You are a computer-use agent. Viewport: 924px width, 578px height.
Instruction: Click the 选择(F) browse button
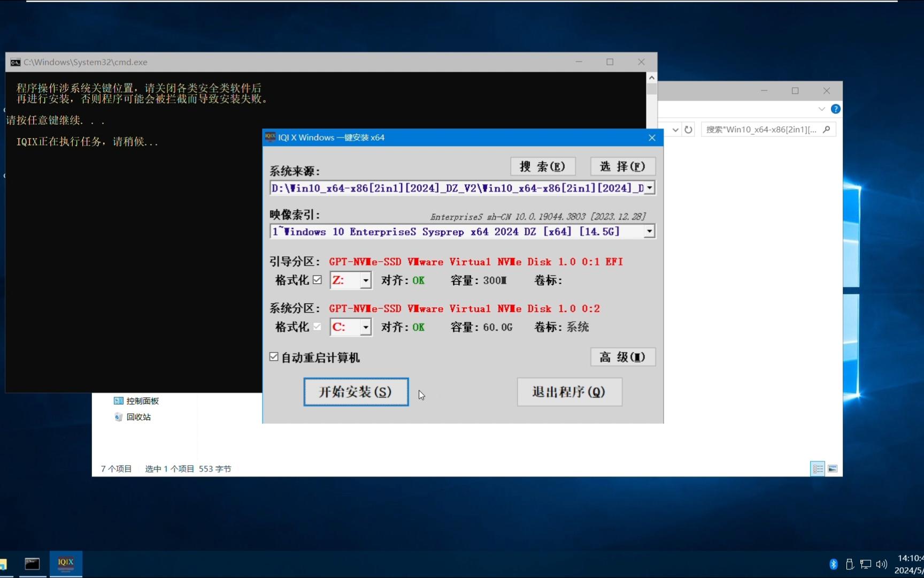click(x=623, y=166)
